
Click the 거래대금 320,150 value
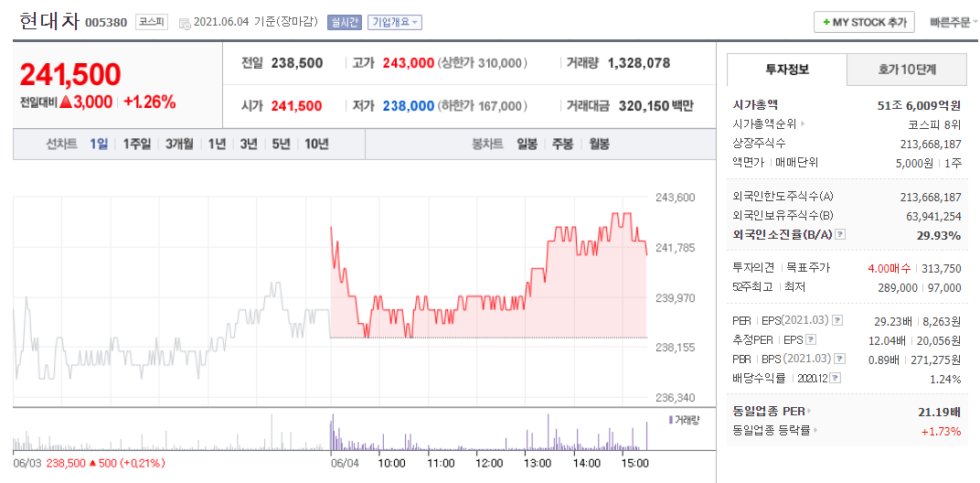coord(644,106)
